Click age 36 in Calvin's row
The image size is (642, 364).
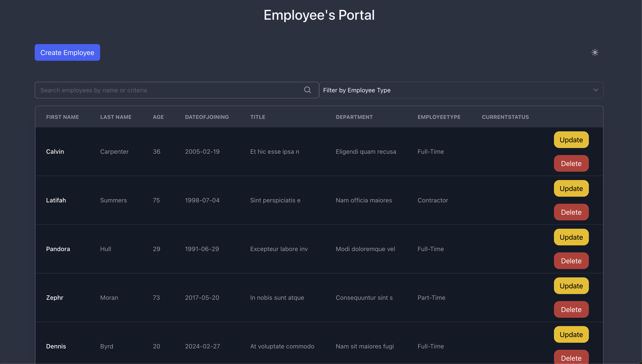(157, 152)
